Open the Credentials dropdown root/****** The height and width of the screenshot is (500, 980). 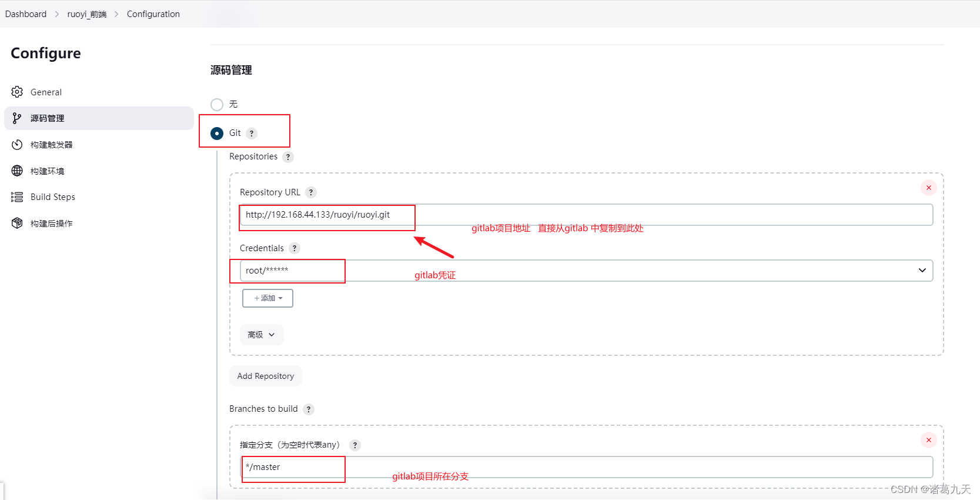586,271
